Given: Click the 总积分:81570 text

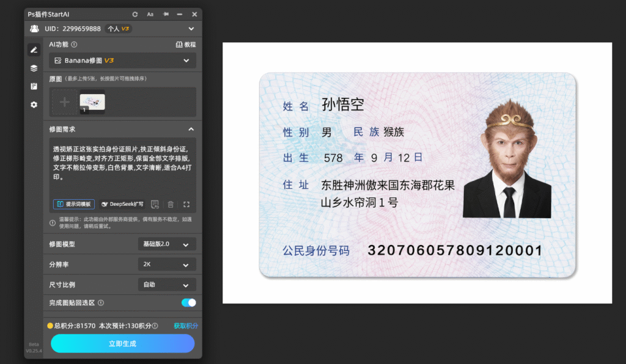Looking at the screenshot, I should [75, 326].
